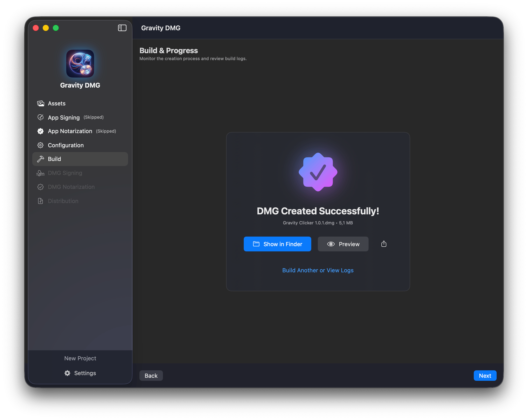Open Configuration via its gear icon
Image resolution: width=528 pixels, height=420 pixels.
[41, 145]
